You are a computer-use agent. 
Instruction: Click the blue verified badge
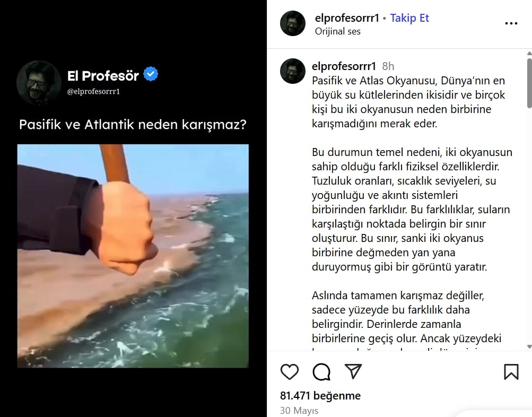(151, 74)
